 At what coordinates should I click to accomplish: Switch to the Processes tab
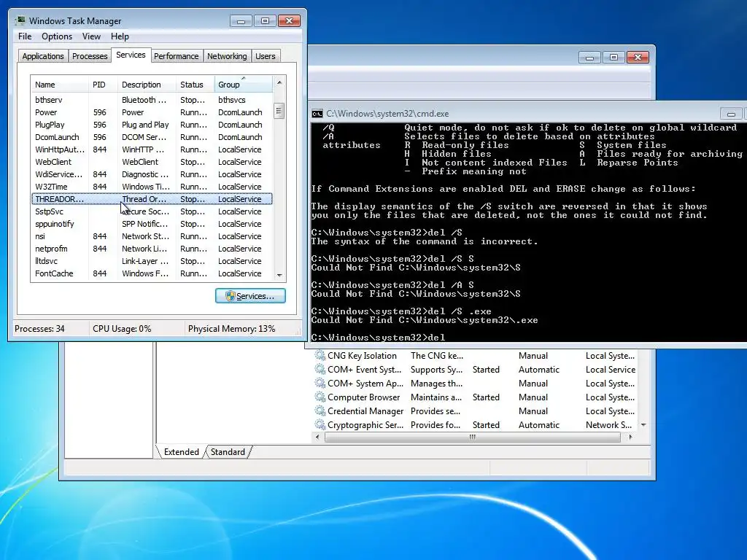click(x=90, y=56)
